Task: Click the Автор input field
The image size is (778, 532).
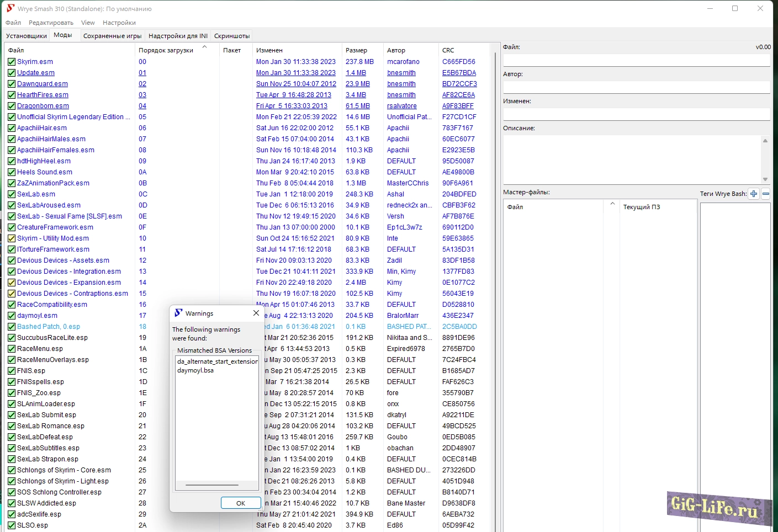Action: pos(636,87)
